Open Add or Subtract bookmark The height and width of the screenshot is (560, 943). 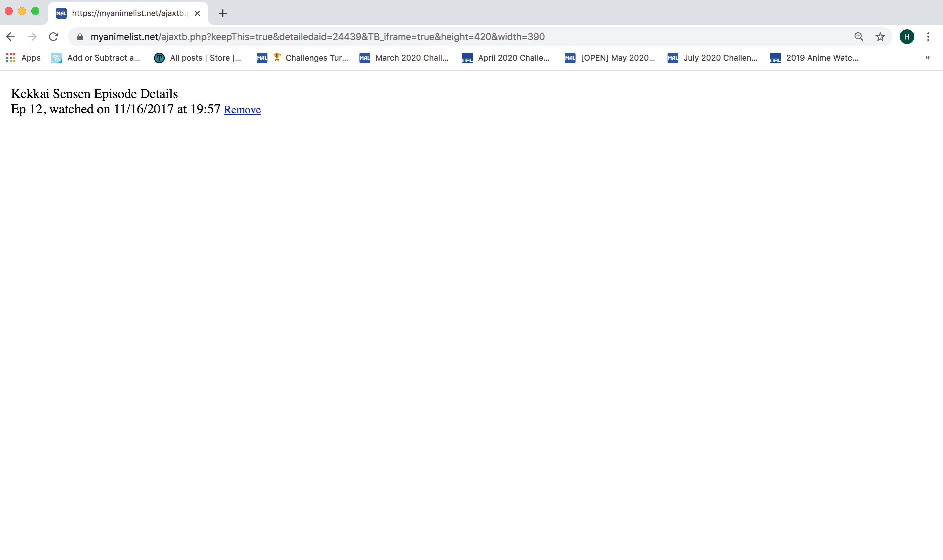(x=96, y=58)
